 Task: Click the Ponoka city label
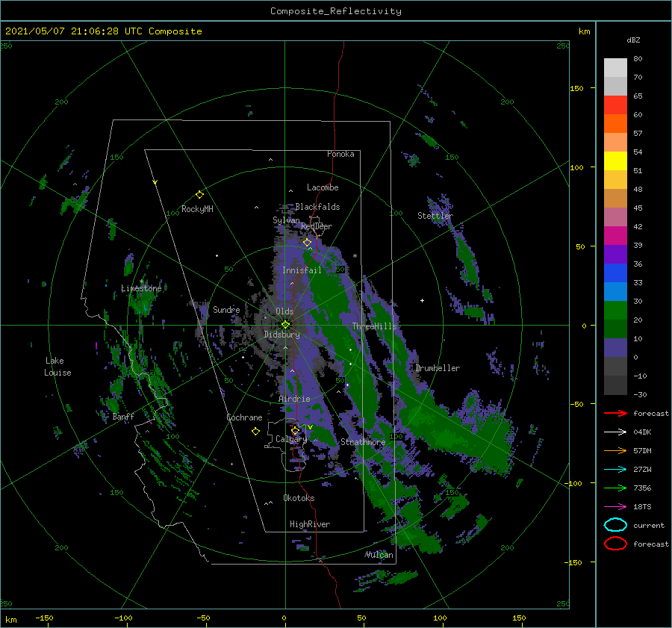[340, 154]
